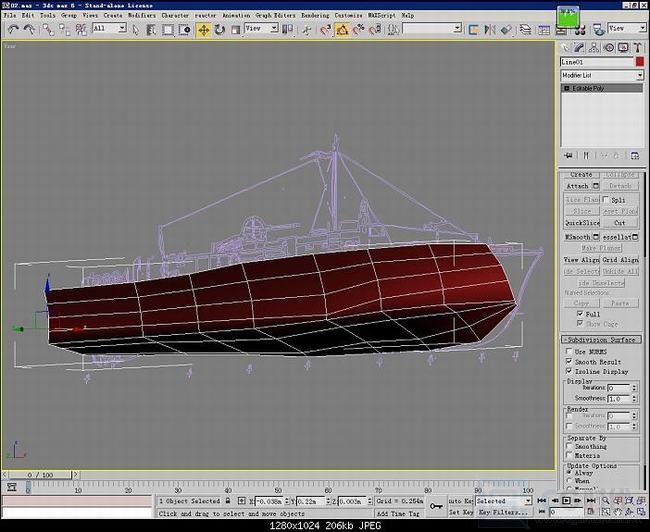The height and width of the screenshot is (532, 650).
Task: Open the Motion command panel tab
Action: pyautogui.click(x=609, y=48)
